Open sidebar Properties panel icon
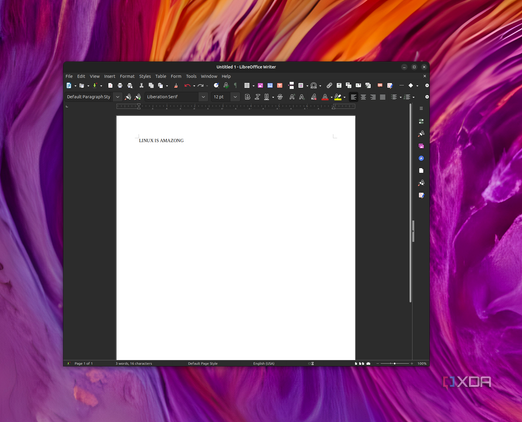522x422 pixels. pyautogui.click(x=421, y=121)
